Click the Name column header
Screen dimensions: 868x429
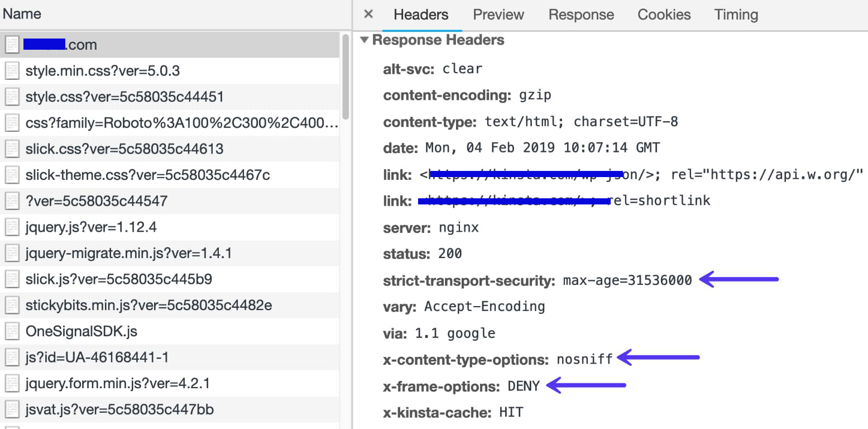(22, 14)
